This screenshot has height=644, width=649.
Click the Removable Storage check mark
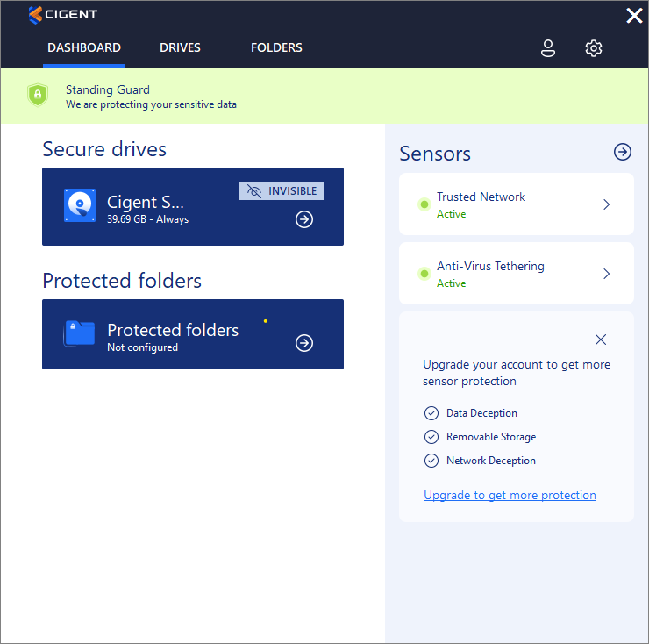click(x=431, y=437)
